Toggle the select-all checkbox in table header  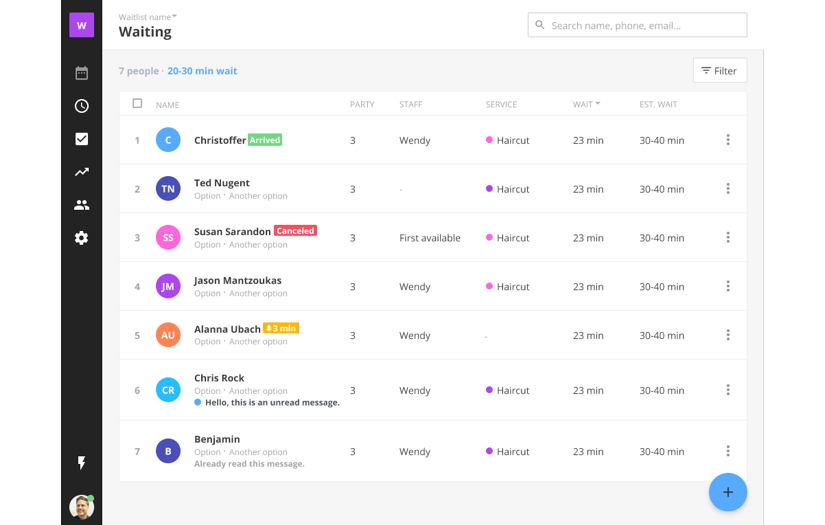pyautogui.click(x=137, y=104)
